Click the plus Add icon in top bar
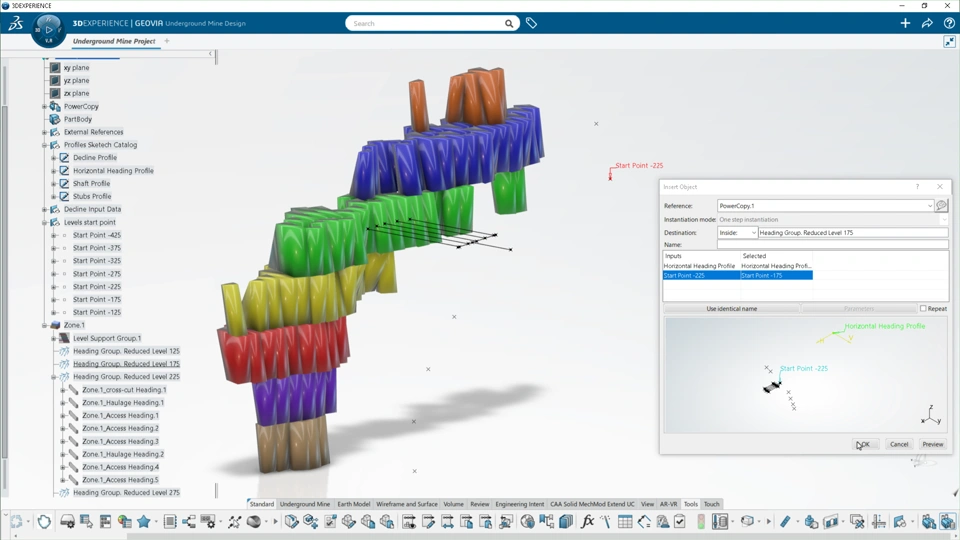 click(x=905, y=23)
